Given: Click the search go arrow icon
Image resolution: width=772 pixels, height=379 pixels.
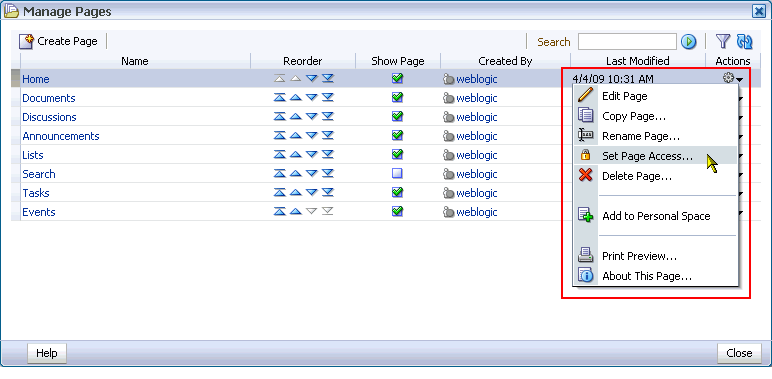Looking at the screenshot, I should (x=688, y=42).
